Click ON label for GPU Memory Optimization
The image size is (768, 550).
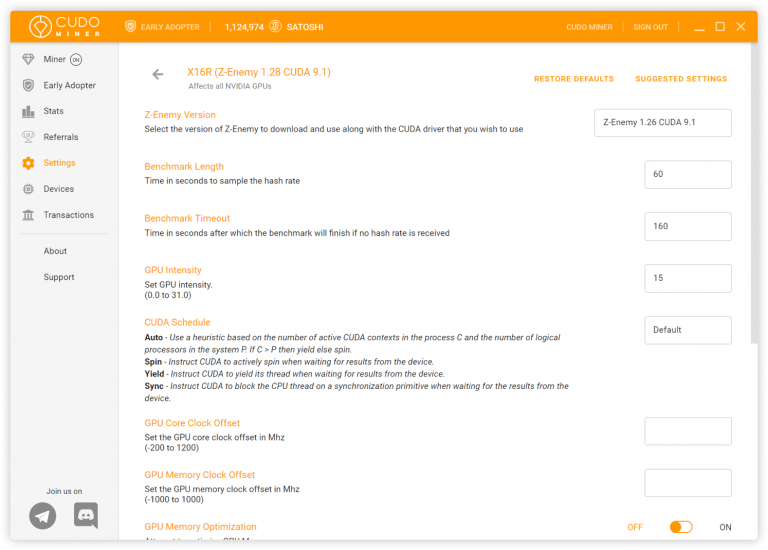pyautogui.click(x=725, y=527)
